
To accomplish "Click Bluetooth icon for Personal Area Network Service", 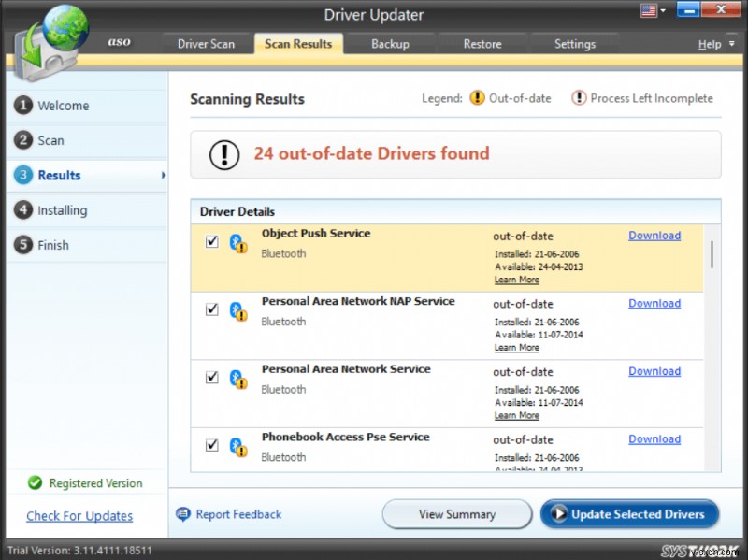I will point(238,380).
